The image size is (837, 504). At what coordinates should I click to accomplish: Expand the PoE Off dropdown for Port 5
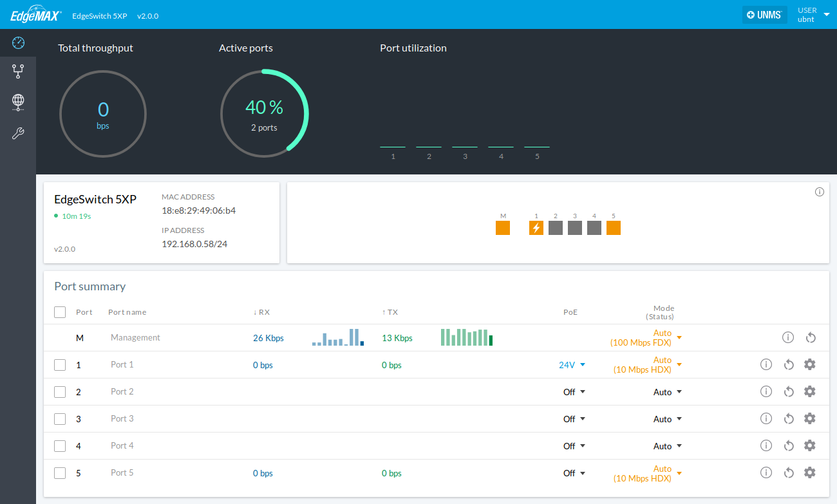(x=574, y=473)
